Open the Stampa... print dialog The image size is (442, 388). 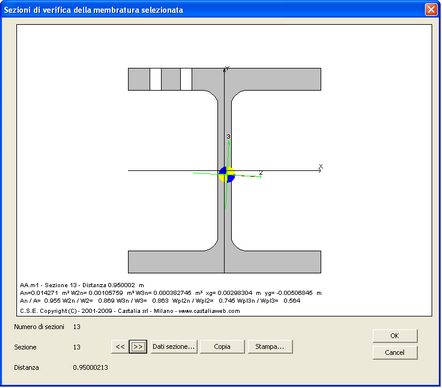[x=270, y=347]
